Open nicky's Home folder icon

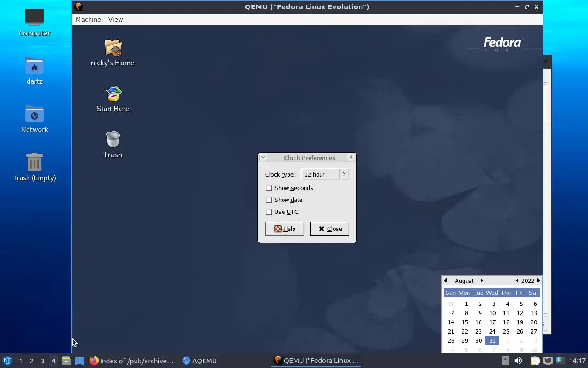113,47
